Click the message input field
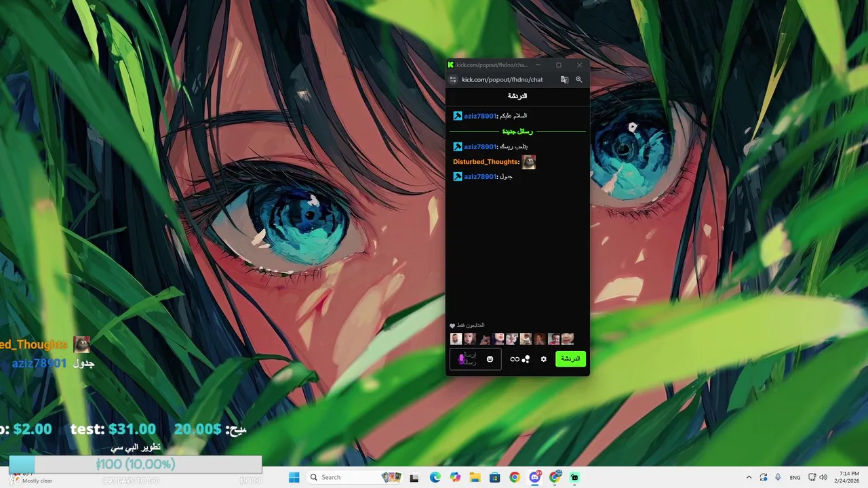868x488 pixels. click(475, 359)
